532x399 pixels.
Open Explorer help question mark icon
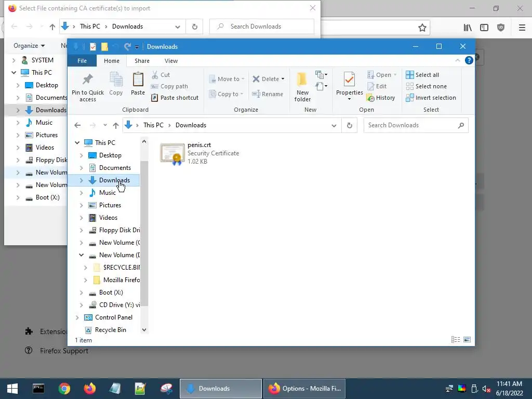pyautogui.click(x=469, y=60)
